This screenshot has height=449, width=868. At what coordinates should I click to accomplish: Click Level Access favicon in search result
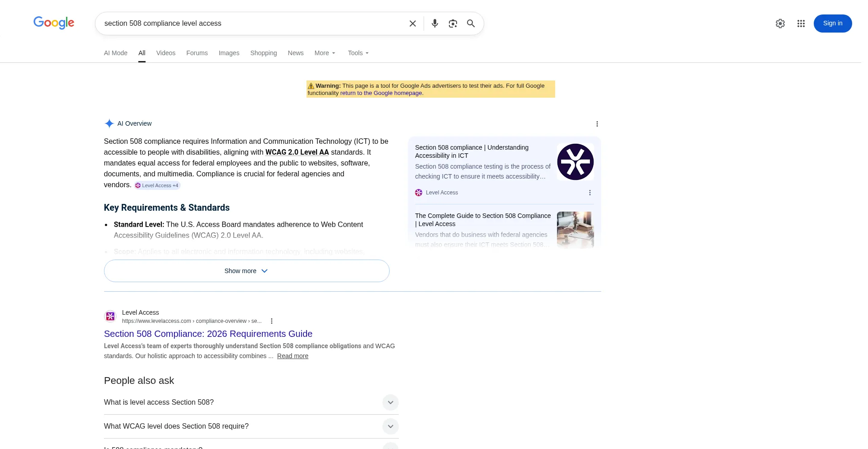[x=110, y=317]
